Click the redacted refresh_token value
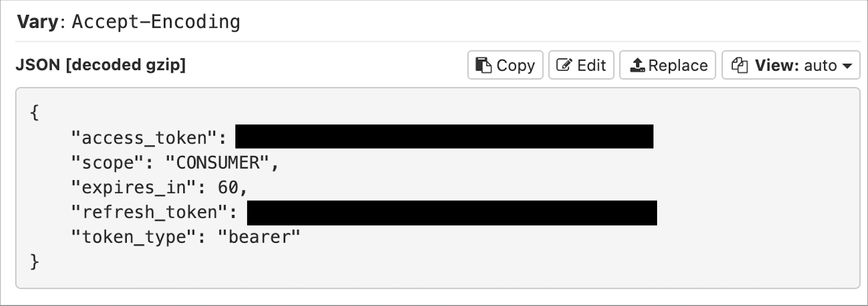This screenshot has width=868, height=306. 452,213
